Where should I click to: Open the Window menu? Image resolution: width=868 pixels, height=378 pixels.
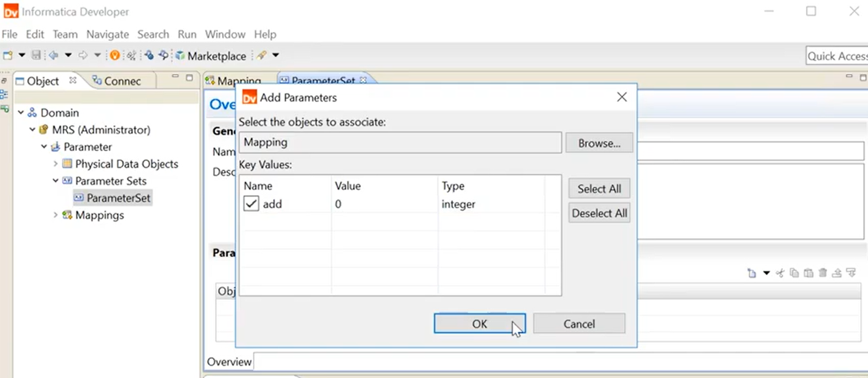tap(225, 34)
